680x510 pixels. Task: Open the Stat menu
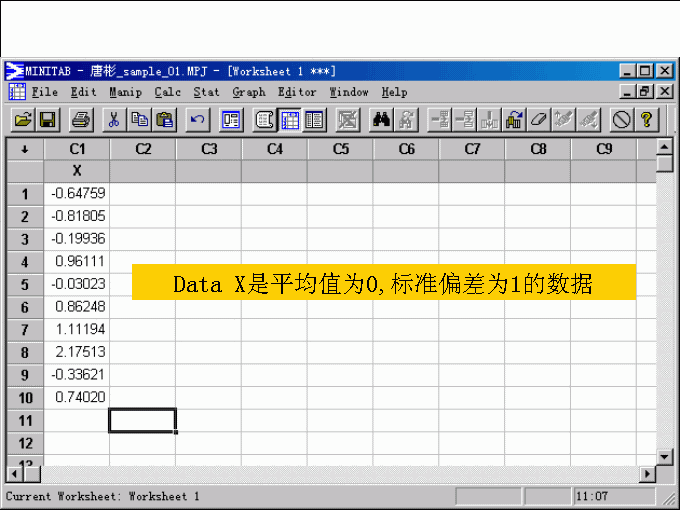click(206, 92)
